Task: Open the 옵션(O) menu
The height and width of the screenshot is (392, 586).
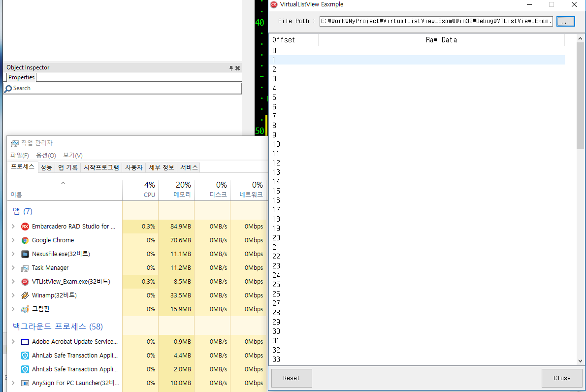Action: [x=46, y=155]
